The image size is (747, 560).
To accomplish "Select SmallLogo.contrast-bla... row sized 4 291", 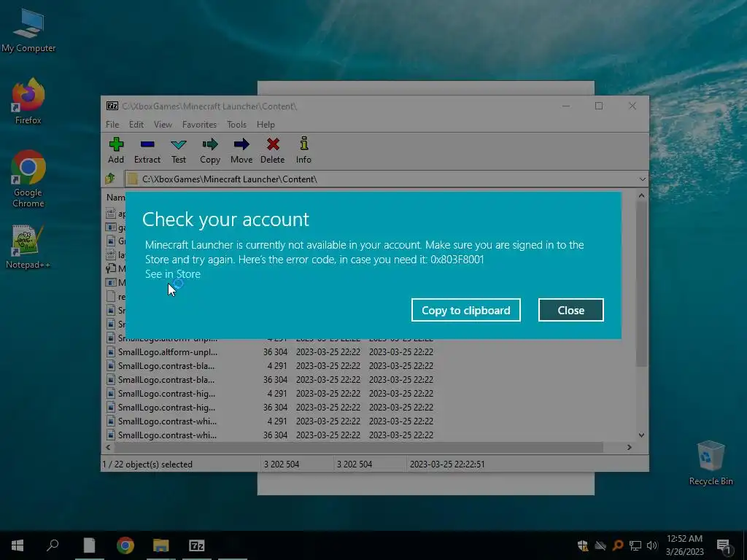I will tap(270, 366).
